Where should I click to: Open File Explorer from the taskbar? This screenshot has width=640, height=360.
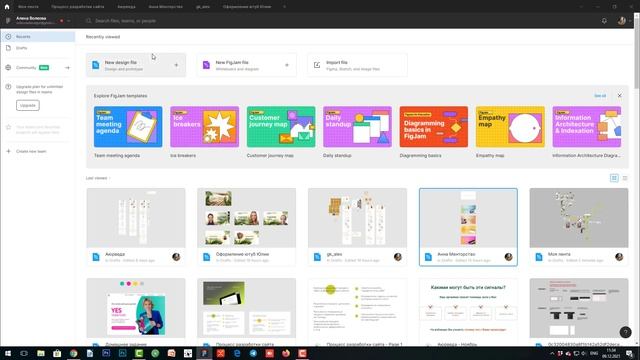(x=41, y=353)
